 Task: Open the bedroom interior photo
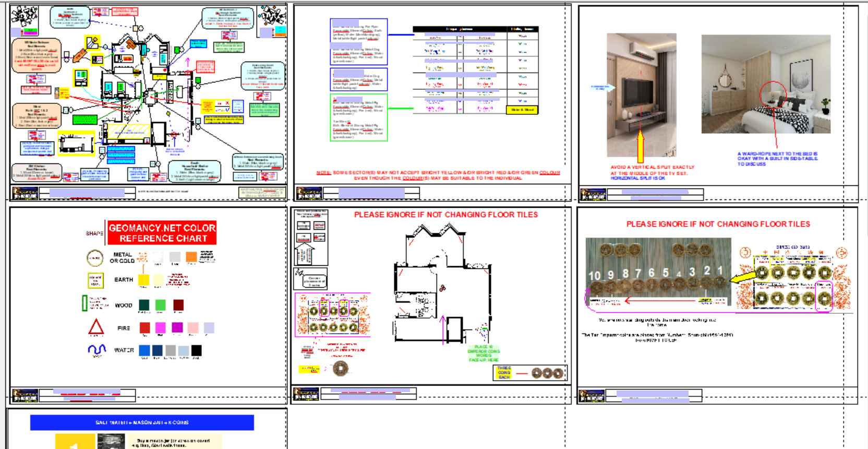tap(765, 84)
